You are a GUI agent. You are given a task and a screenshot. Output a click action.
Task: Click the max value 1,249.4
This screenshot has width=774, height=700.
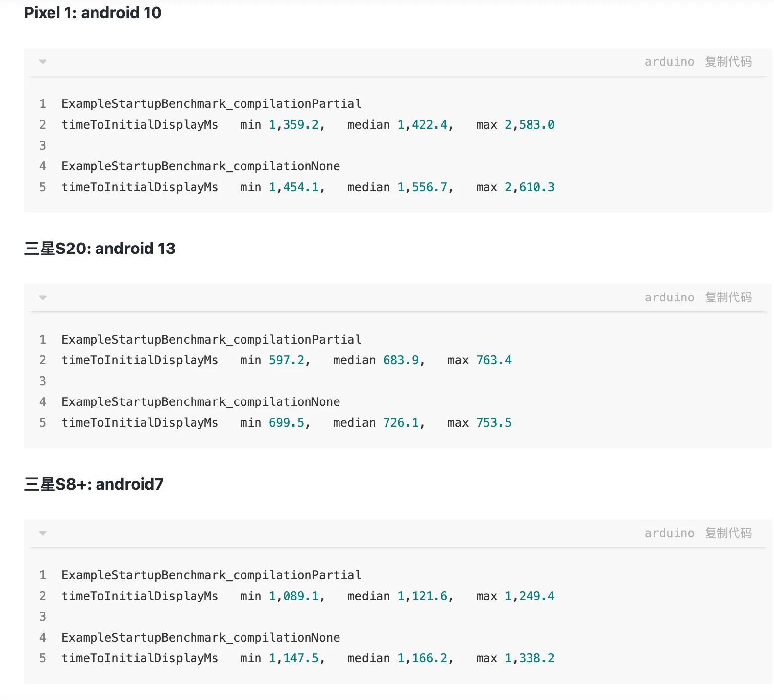click(529, 596)
